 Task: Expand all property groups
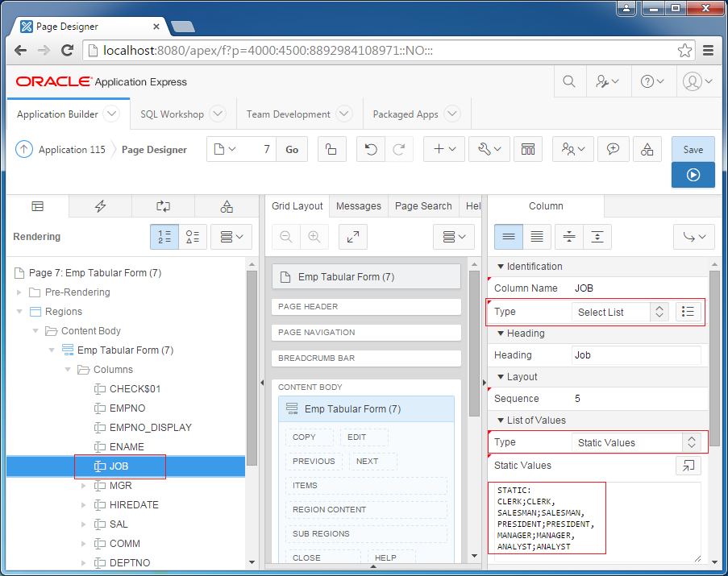597,237
